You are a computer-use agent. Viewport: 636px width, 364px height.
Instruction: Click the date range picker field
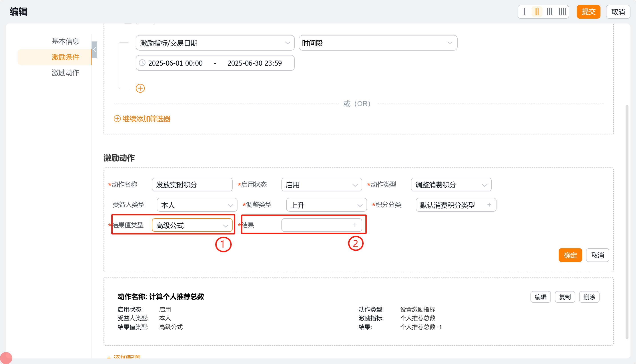point(215,63)
